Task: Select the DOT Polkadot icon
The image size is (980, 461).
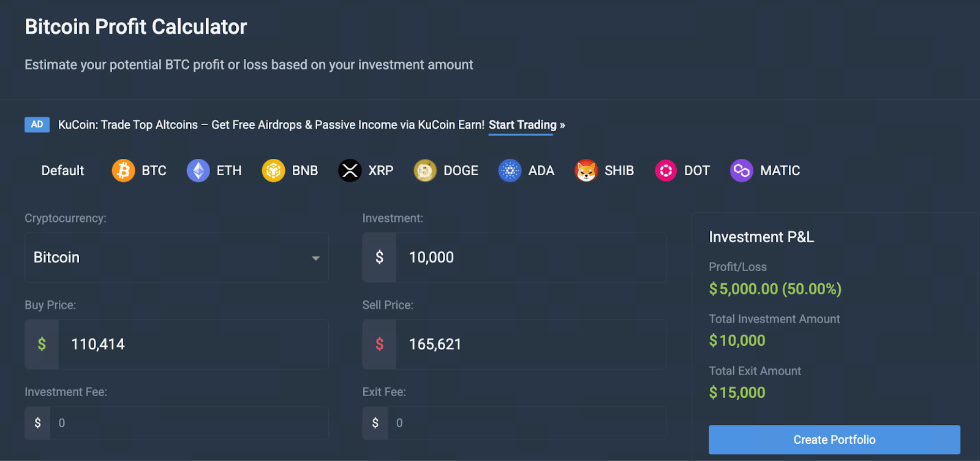Action: (x=666, y=170)
